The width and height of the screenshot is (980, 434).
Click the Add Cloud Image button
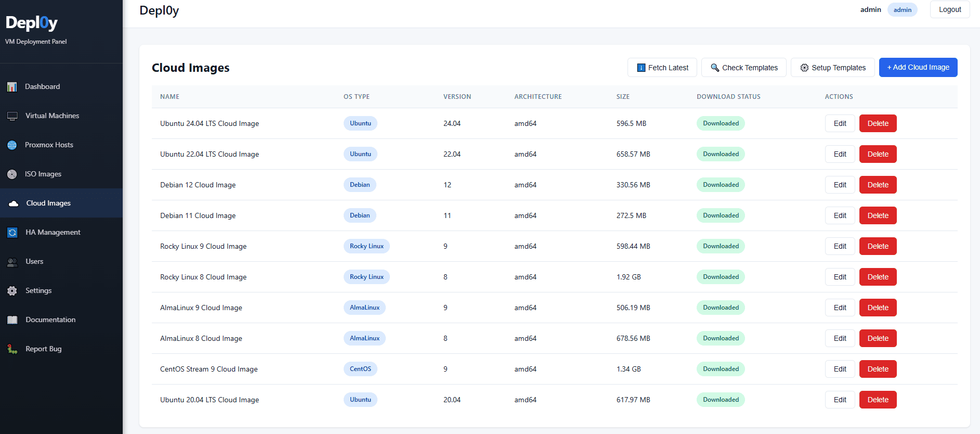[x=918, y=68]
